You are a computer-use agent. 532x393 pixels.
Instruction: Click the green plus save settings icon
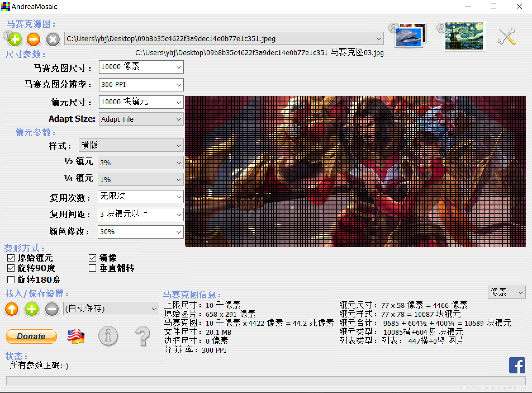pos(32,309)
